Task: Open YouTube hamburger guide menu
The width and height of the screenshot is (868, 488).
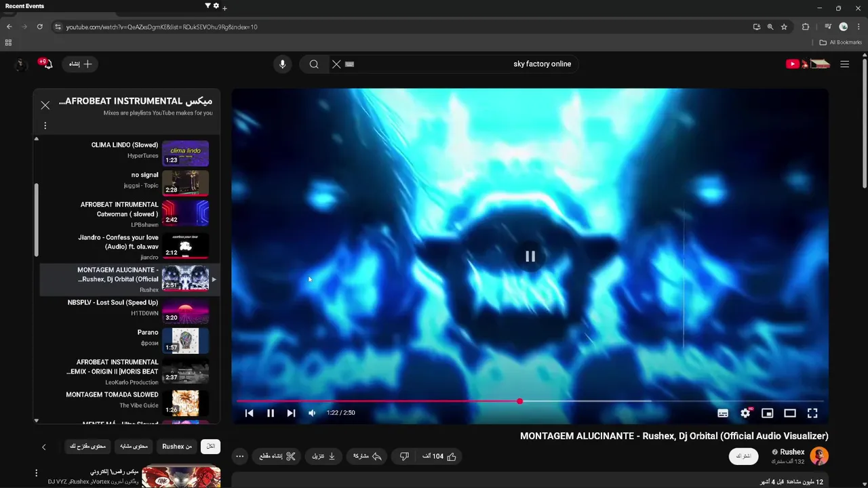Action: (844, 64)
